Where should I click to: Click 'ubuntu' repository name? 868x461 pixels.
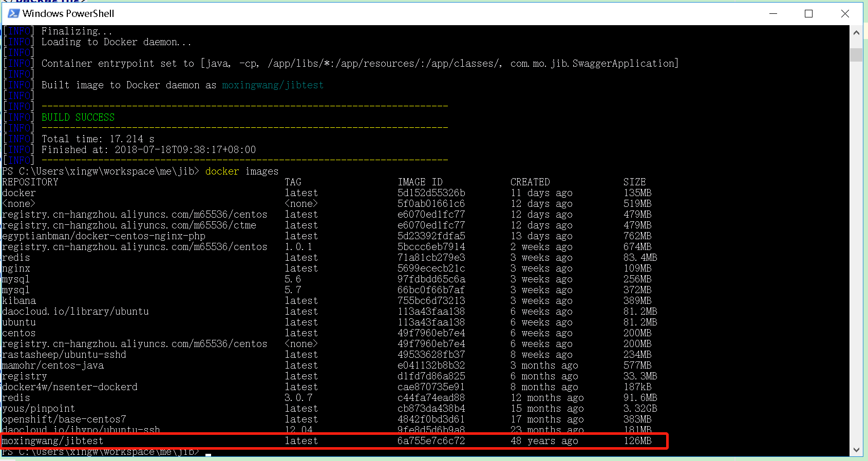pyautogui.click(x=19, y=322)
